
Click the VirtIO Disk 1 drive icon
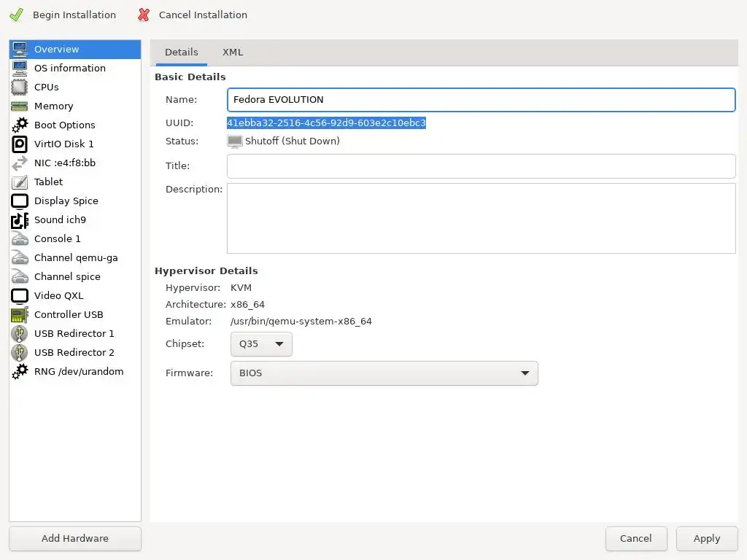point(20,144)
